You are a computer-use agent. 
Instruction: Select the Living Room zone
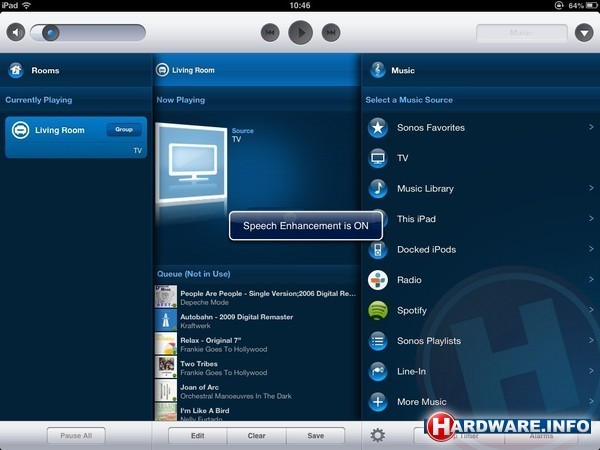tap(76, 137)
